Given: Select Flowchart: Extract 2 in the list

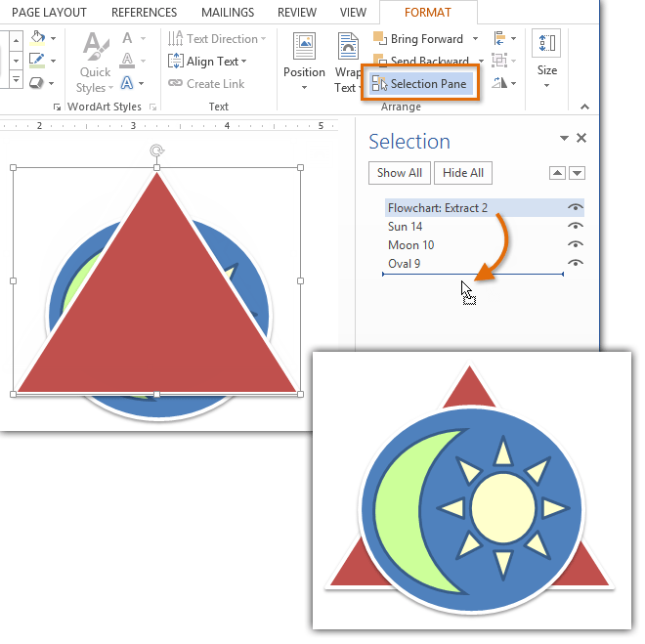Looking at the screenshot, I should (x=485, y=208).
